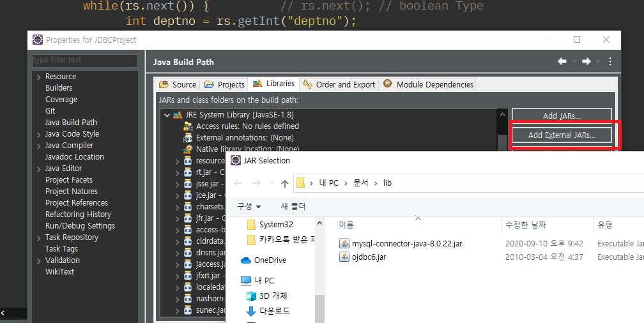Select Project References in the tree
644x323 pixels.
(x=77, y=203)
